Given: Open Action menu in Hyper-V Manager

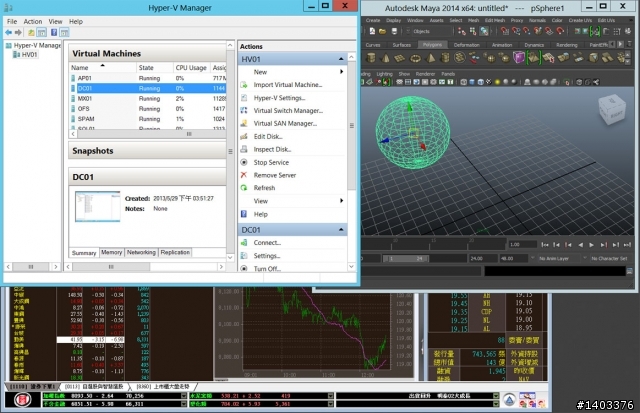Looking at the screenshot, I should pos(33,22).
